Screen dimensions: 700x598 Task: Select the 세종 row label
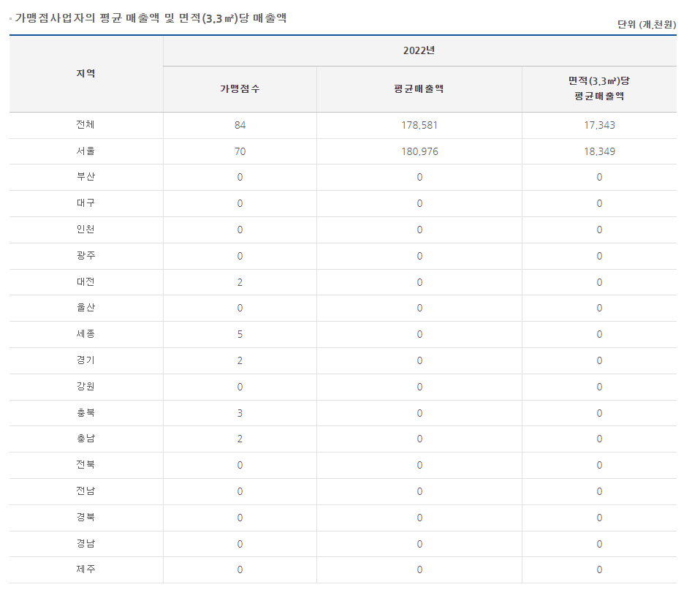pyautogui.click(x=85, y=333)
